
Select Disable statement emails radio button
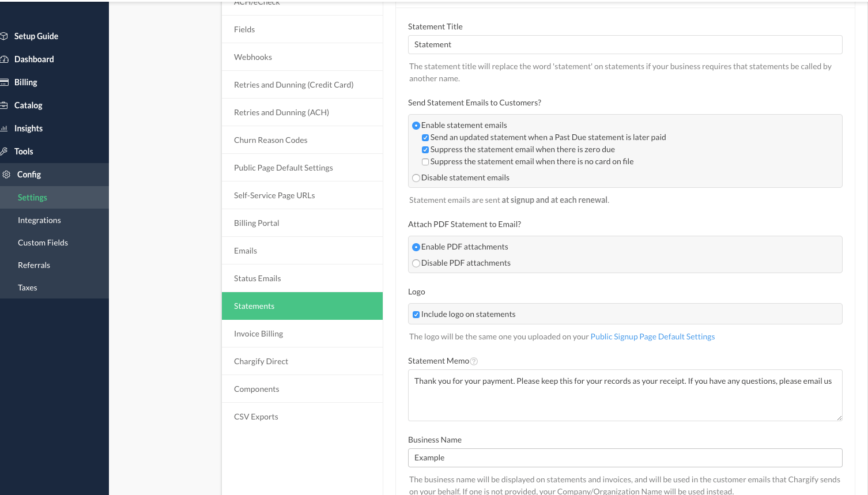pos(416,178)
